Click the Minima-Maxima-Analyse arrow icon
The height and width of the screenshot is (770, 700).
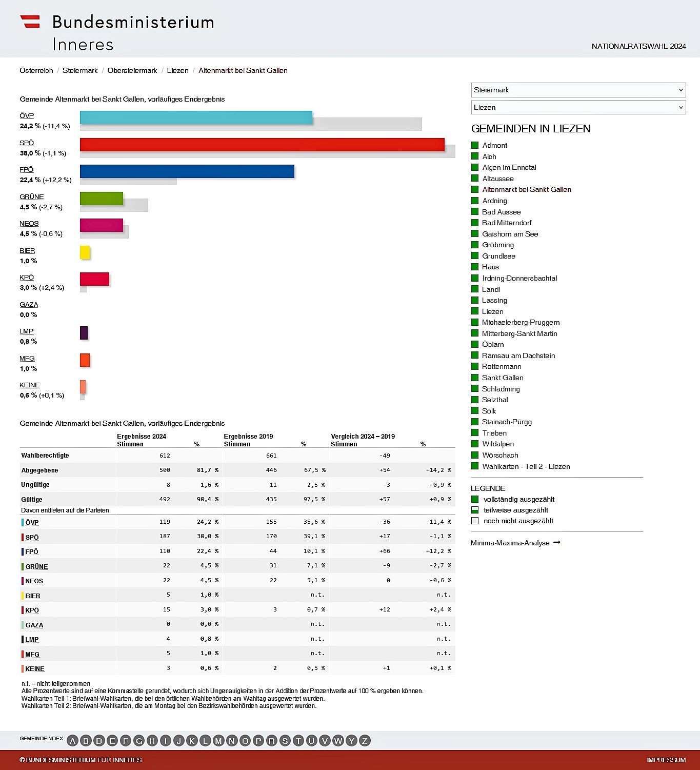557,542
